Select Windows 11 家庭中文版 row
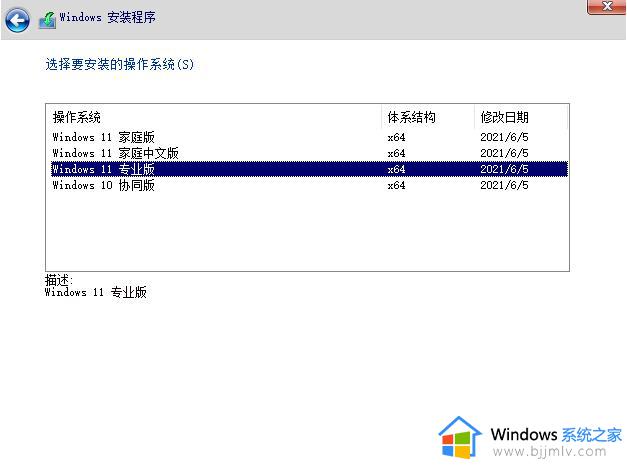Viewport: 627px width, 465px height. (x=309, y=153)
